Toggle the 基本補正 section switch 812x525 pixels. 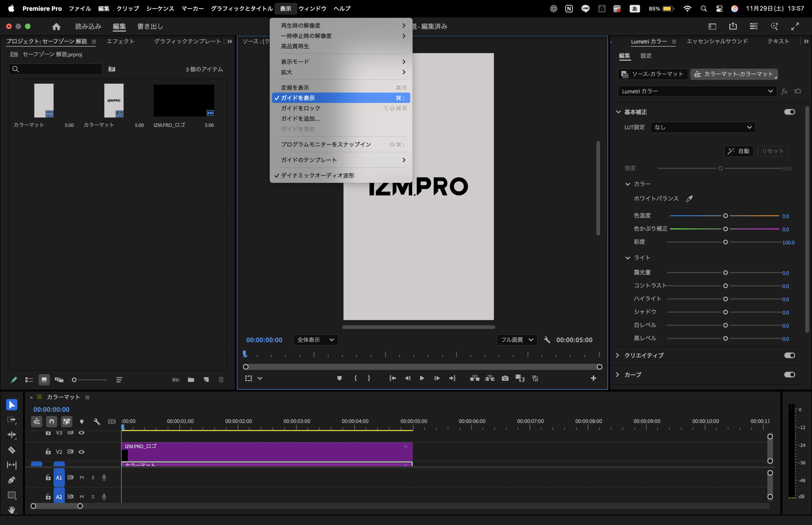tap(789, 112)
